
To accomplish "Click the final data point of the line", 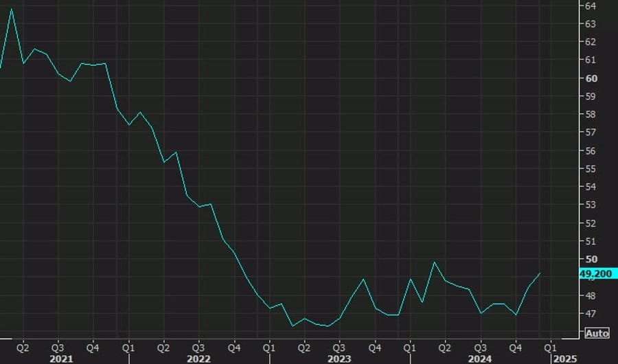I will pos(540,273).
